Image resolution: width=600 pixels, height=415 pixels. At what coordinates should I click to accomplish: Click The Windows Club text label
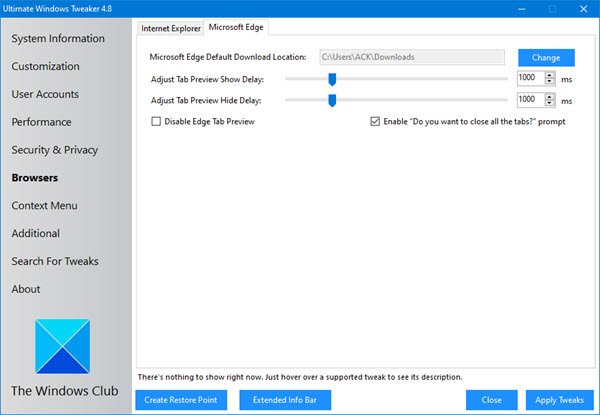point(65,391)
